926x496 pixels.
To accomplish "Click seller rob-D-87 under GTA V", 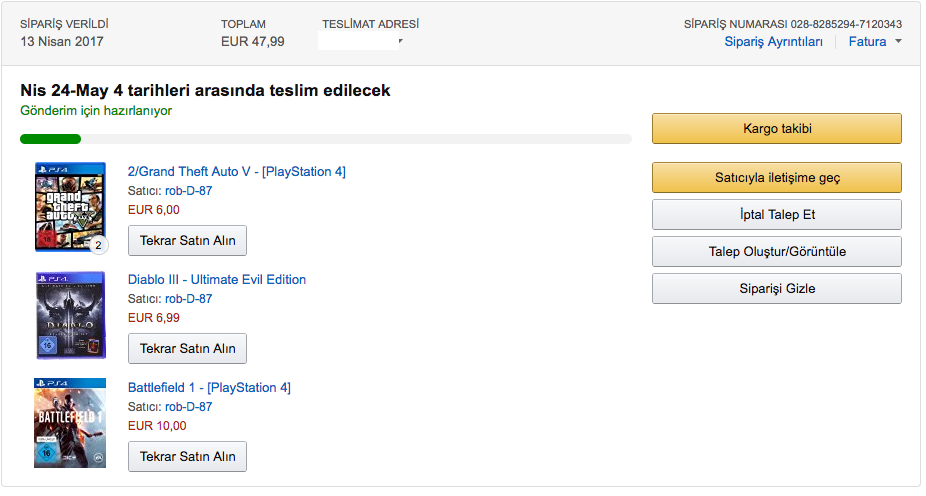I will pos(188,190).
